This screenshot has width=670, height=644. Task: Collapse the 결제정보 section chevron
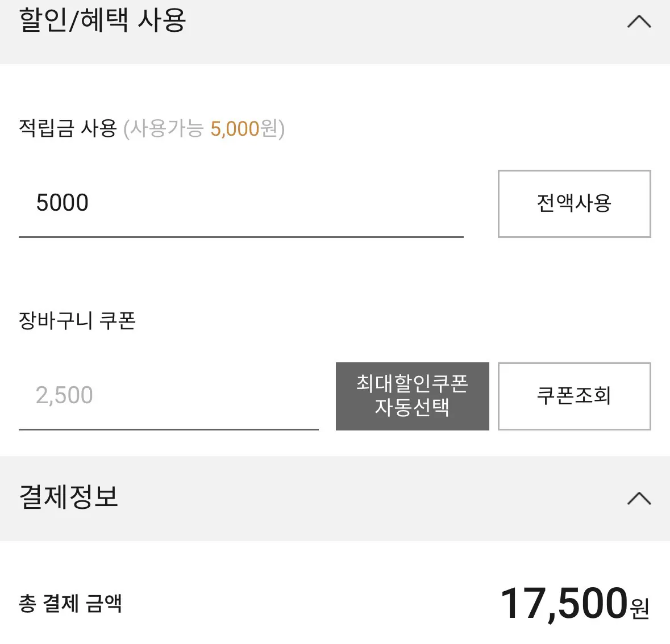point(639,499)
